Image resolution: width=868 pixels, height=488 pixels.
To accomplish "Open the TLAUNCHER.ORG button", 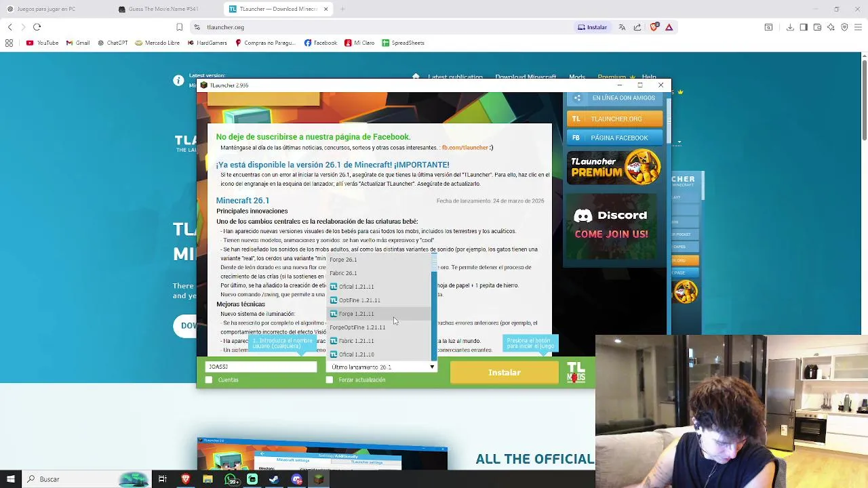I will [x=615, y=119].
